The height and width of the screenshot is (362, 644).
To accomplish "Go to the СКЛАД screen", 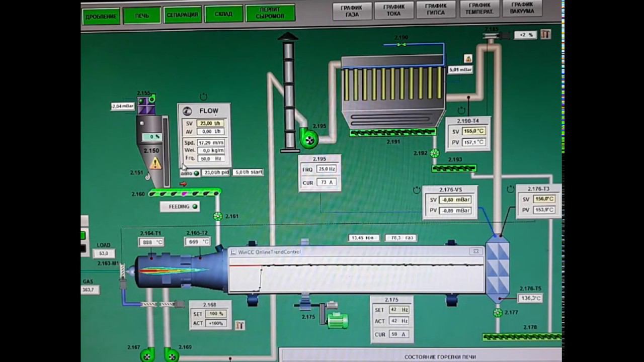I will (x=223, y=14).
